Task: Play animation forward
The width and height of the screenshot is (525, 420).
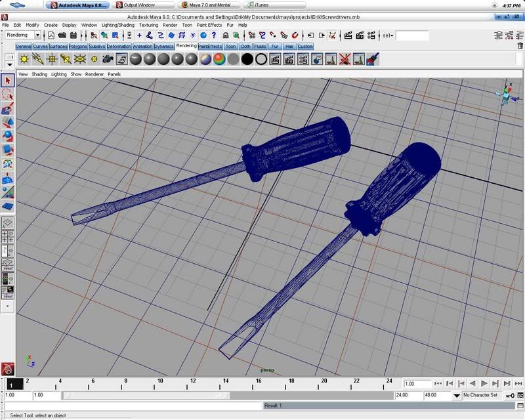Action: point(484,383)
